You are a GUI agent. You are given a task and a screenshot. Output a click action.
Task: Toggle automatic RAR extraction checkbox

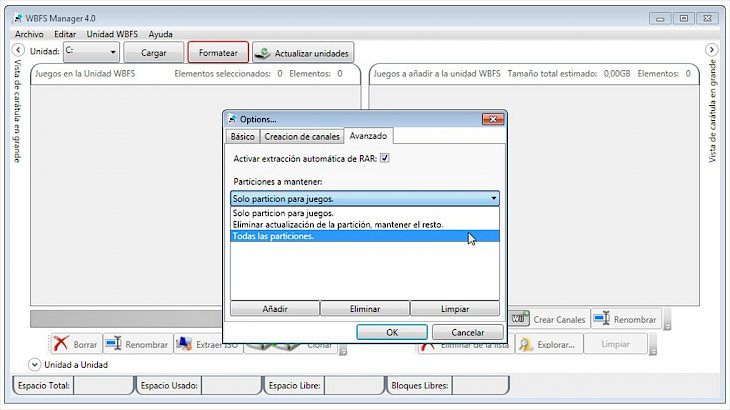pyautogui.click(x=385, y=158)
